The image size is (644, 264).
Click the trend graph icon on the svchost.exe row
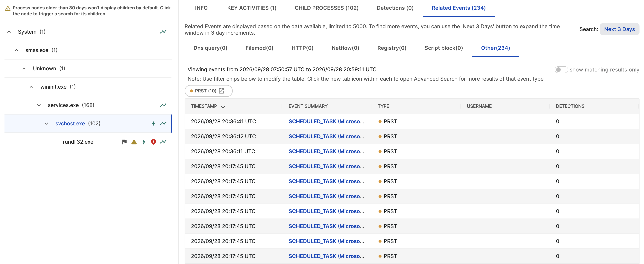click(163, 123)
